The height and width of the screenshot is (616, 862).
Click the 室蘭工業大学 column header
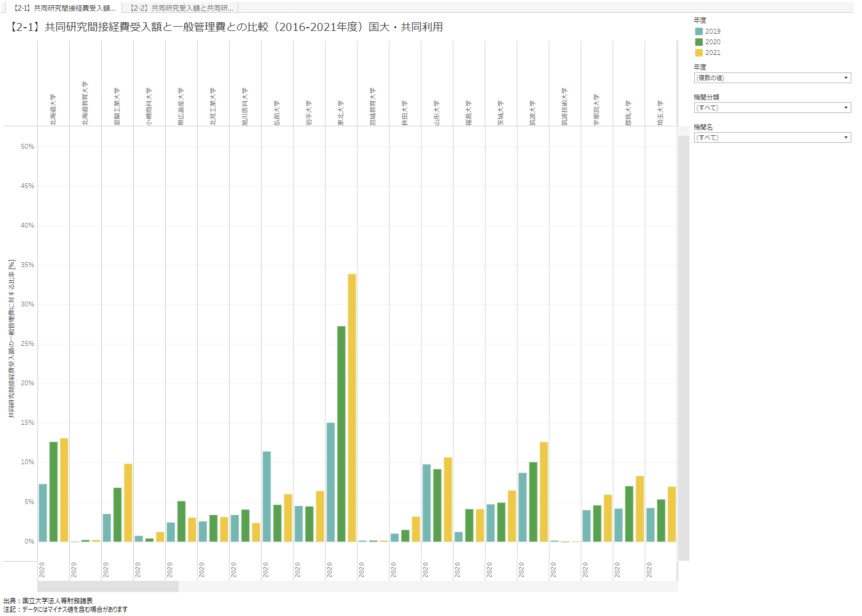[117, 107]
